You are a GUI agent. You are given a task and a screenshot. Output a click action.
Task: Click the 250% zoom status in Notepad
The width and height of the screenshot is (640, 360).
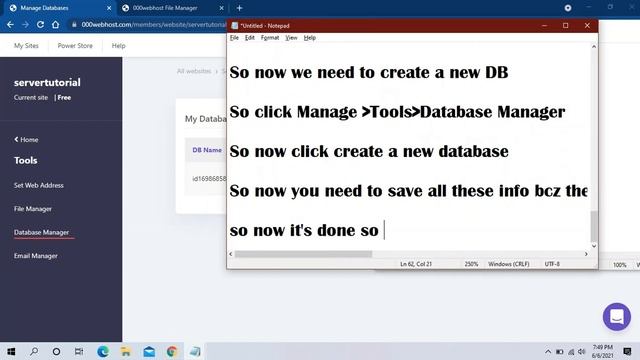click(471, 264)
